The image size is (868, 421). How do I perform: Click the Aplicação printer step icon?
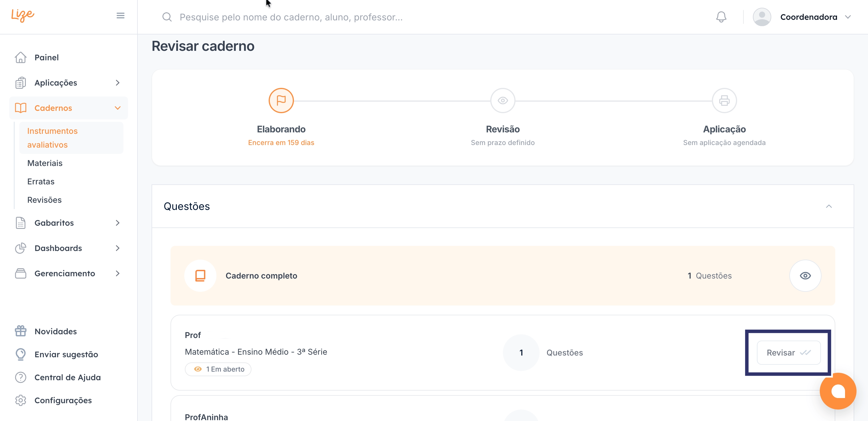click(724, 101)
